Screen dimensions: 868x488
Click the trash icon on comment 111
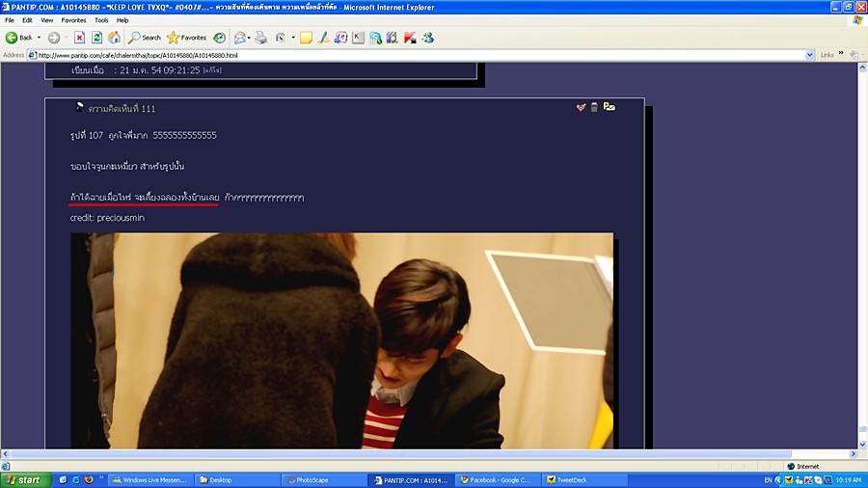[x=594, y=107]
